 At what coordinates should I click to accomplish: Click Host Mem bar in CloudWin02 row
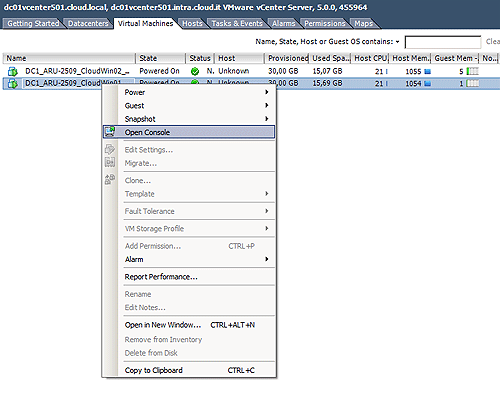[427, 71]
